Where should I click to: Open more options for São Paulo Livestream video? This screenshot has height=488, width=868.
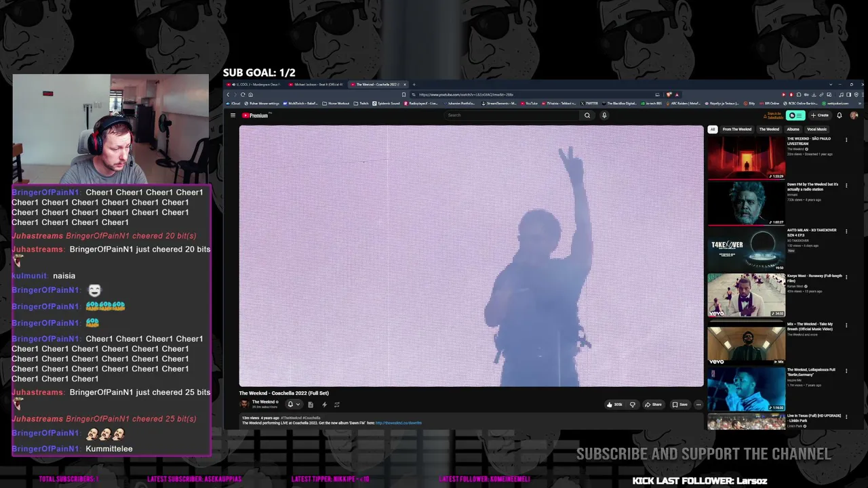coord(846,140)
